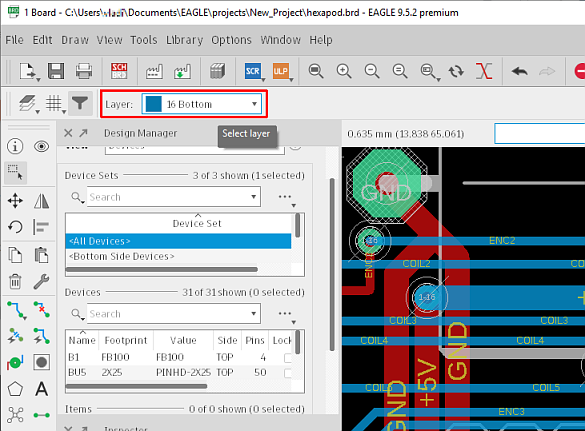Select the Align tool
Image resolution: width=585 pixels, height=431 pixels.
tap(41, 227)
